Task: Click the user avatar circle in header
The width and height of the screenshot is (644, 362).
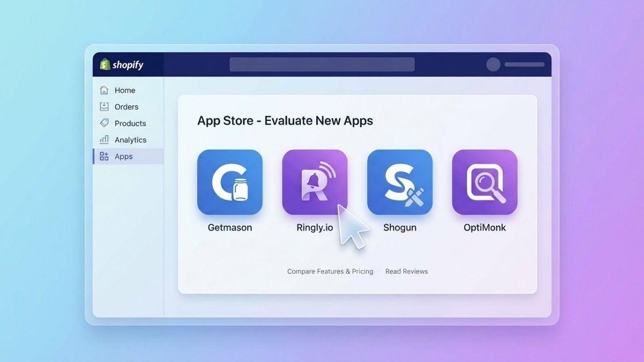Action: (493, 64)
